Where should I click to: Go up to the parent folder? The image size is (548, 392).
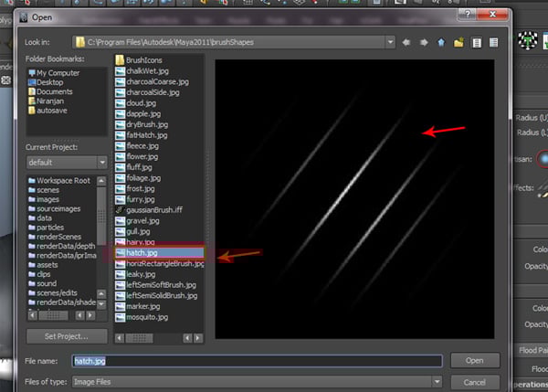tap(441, 42)
